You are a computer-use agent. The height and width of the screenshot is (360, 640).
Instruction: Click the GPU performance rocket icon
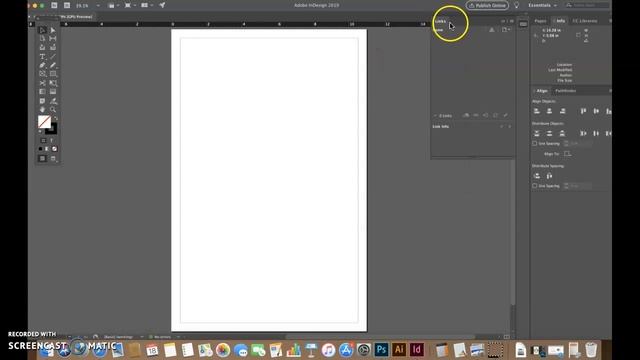pyautogui.click(x=162, y=5)
